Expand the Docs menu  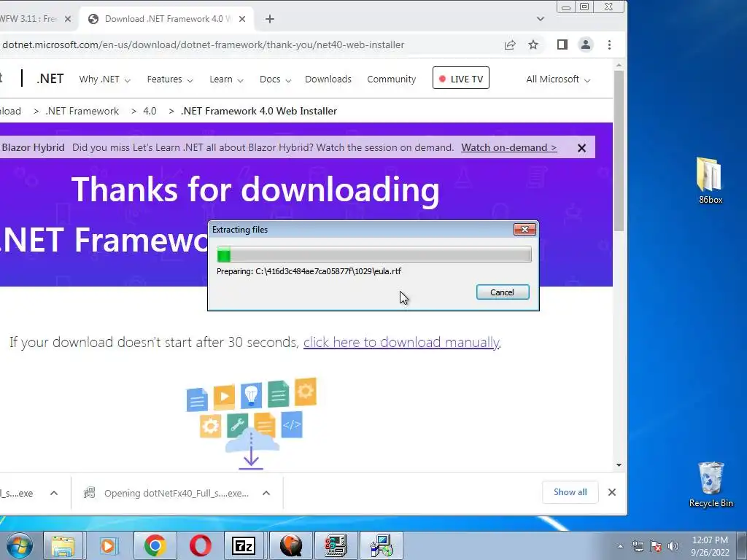275,79
